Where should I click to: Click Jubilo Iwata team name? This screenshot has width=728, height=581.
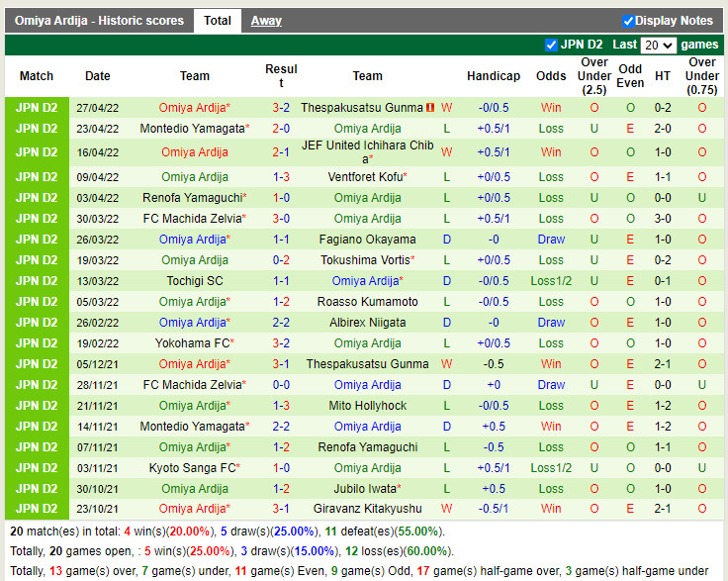(367, 489)
